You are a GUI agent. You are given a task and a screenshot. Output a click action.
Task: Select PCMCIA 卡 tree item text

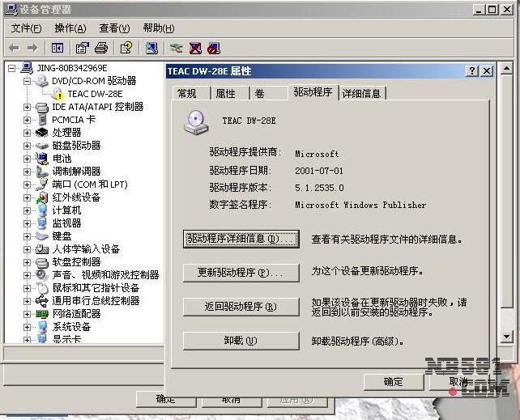[74, 120]
